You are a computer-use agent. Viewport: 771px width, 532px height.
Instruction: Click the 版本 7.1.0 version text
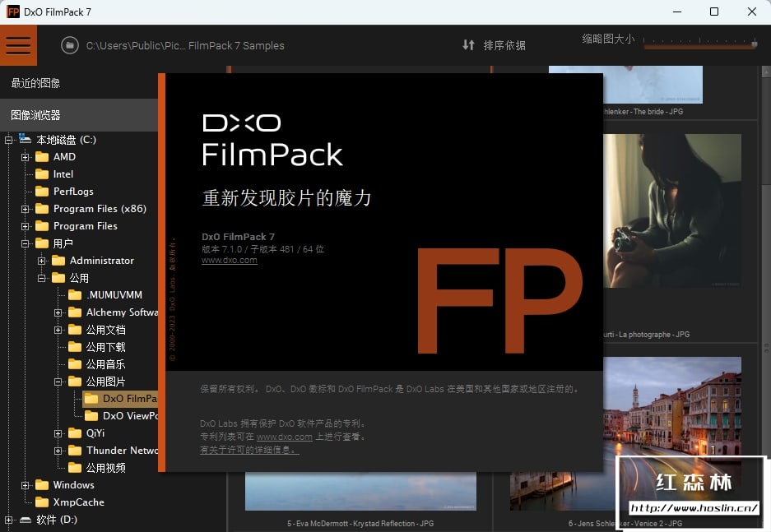(x=262, y=249)
